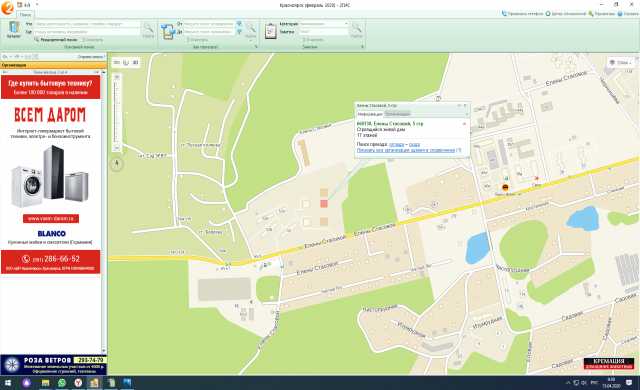Click the show all organizations link in popup
The width and height of the screenshot is (640, 390).
pyautogui.click(x=406, y=150)
